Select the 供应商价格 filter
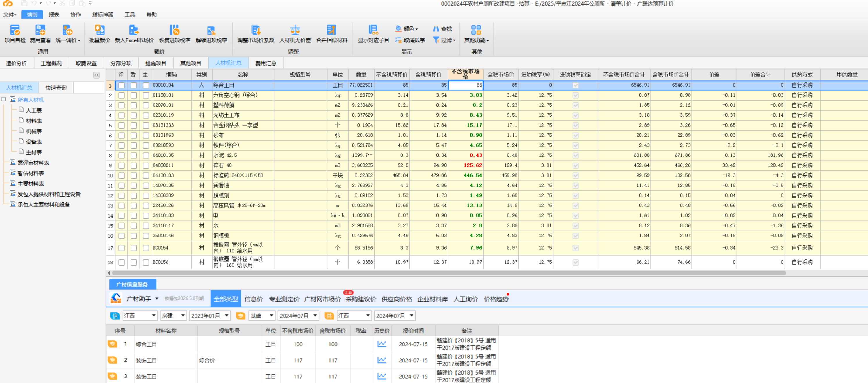Viewport: 868px width, 383px height. pos(396,299)
